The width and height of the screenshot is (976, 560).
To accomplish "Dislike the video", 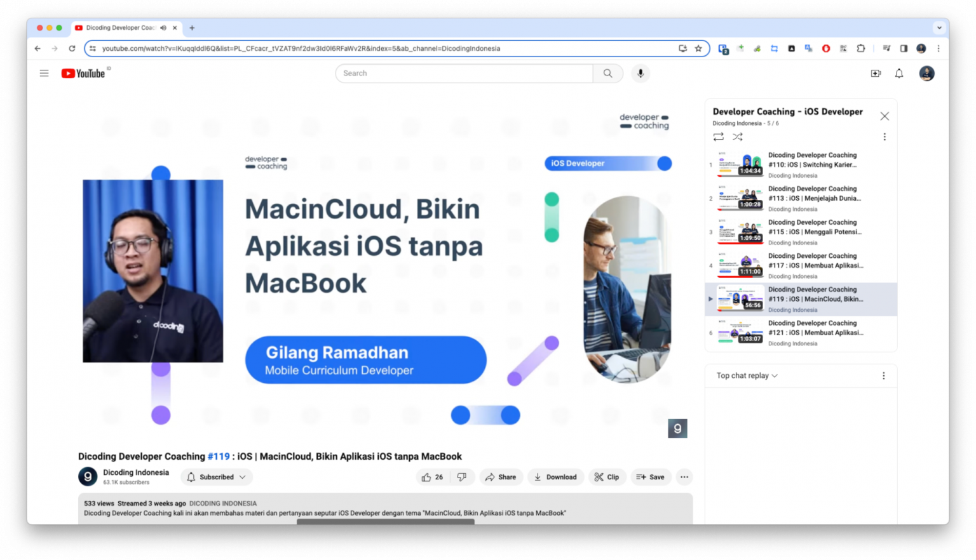I will tap(462, 477).
